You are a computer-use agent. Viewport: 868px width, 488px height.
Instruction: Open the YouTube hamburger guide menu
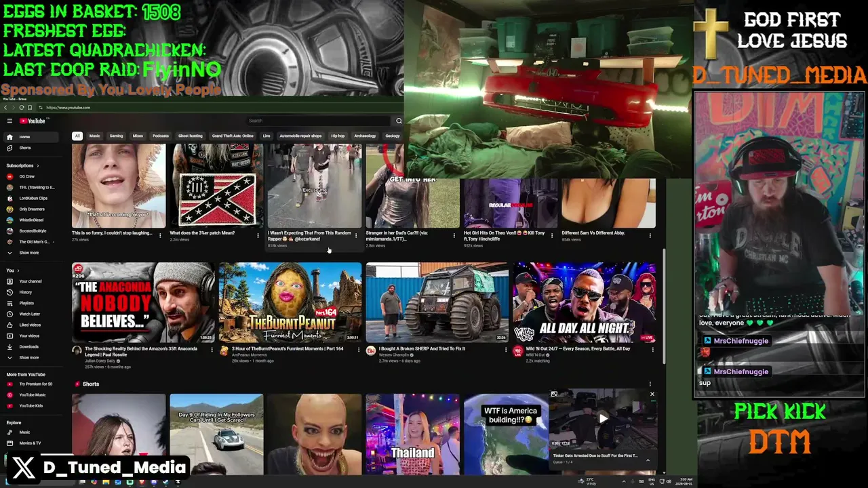[x=9, y=121]
